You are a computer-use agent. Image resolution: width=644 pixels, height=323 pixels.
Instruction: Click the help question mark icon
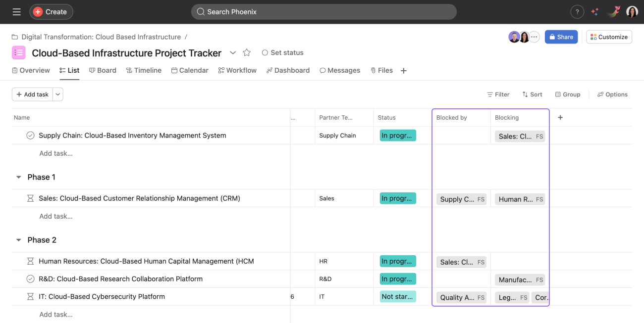577,12
